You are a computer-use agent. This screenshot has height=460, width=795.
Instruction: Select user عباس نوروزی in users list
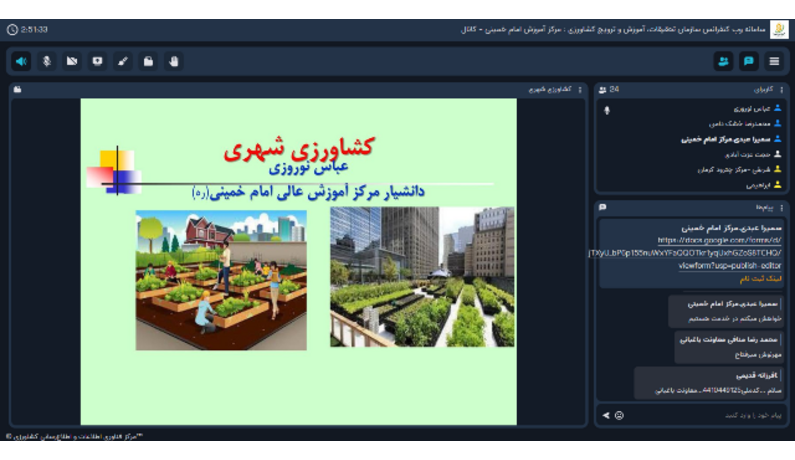[751, 109]
